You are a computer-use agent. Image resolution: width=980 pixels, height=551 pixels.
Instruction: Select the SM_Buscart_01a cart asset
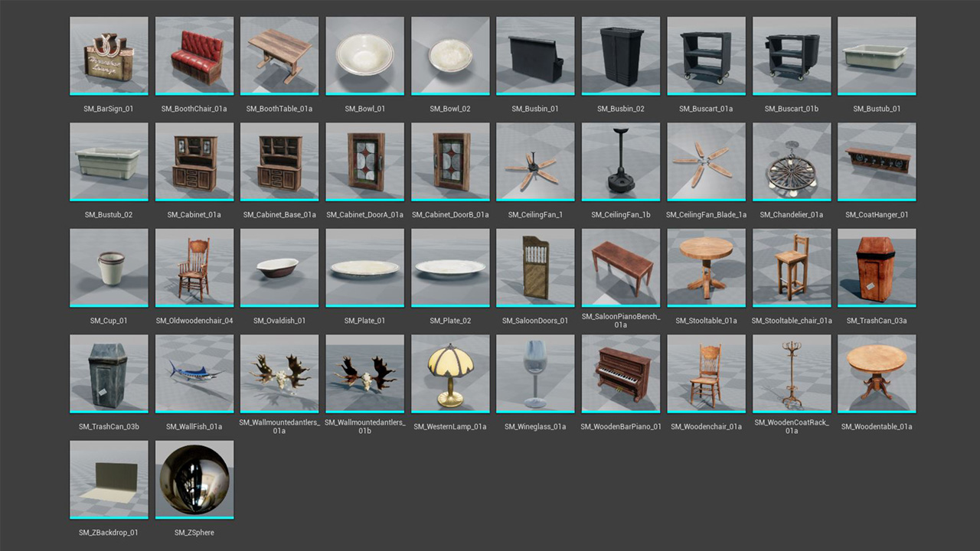pyautogui.click(x=706, y=56)
